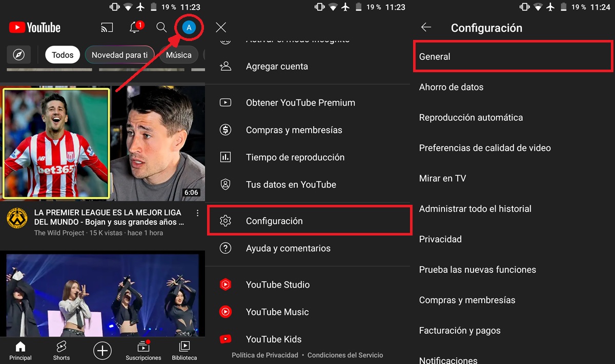This screenshot has height=364, width=615.
Task: Tap the Premier League video thumbnail
Action: pyautogui.click(x=102, y=143)
